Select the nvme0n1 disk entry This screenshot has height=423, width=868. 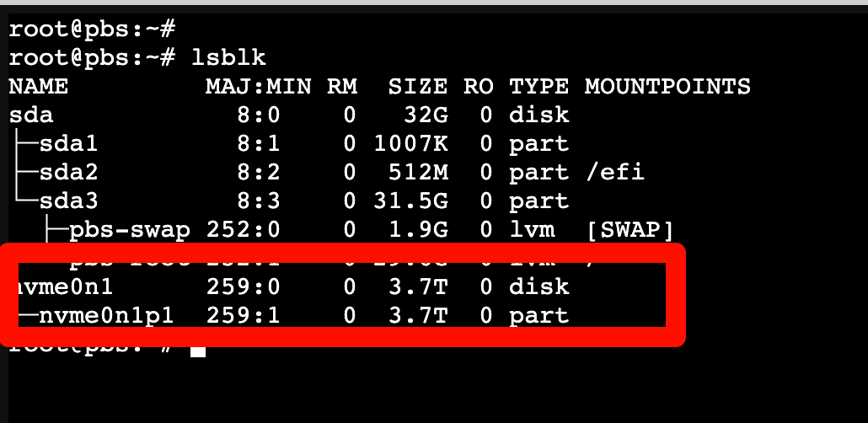click(66, 286)
